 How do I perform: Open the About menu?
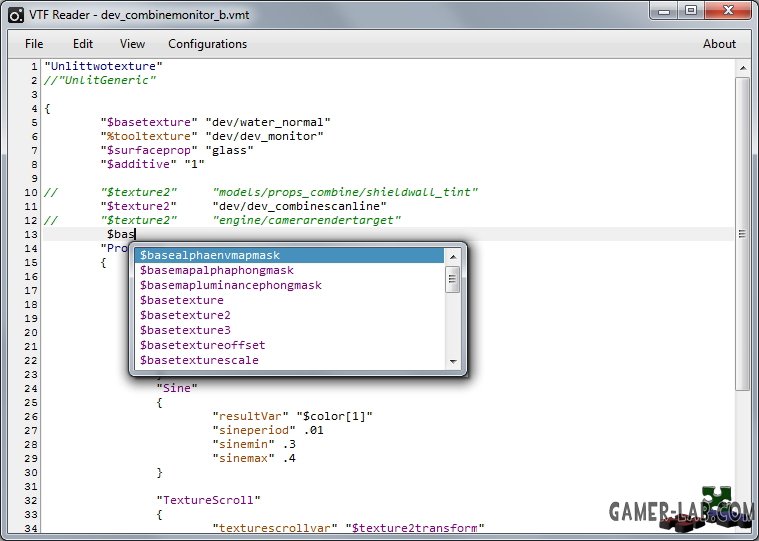point(719,44)
